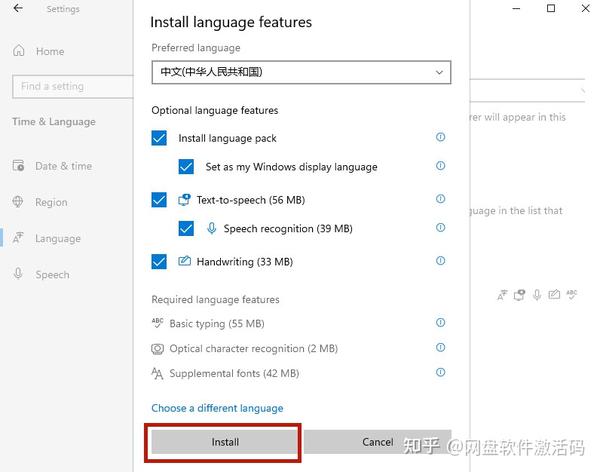Viewport: 600px width, 472px height.
Task: Click the Optical character recognition icon
Action: click(x=157, y=349)
